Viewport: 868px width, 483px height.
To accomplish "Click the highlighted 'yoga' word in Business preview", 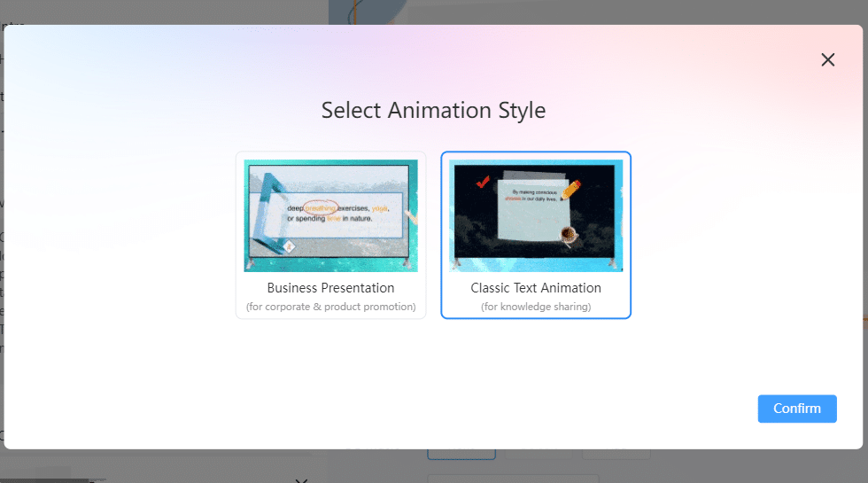I will (x=381, y=208).
